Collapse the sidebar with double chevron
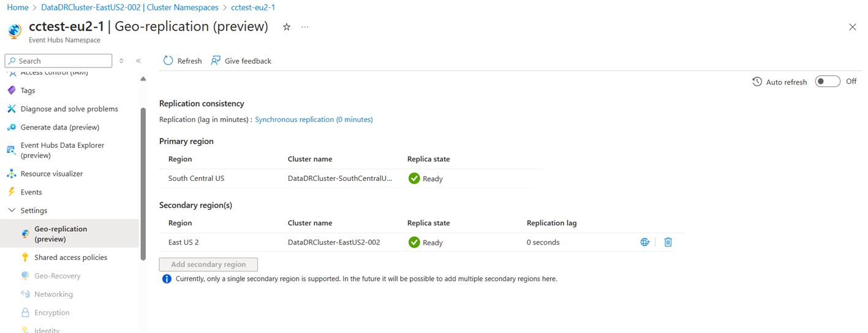 coord(138,61)
